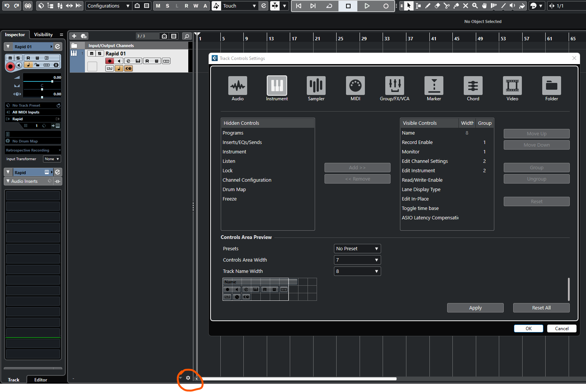The image size is (586, 392).
Task: Select the Video track type icon
Action: tap(512, 86)
